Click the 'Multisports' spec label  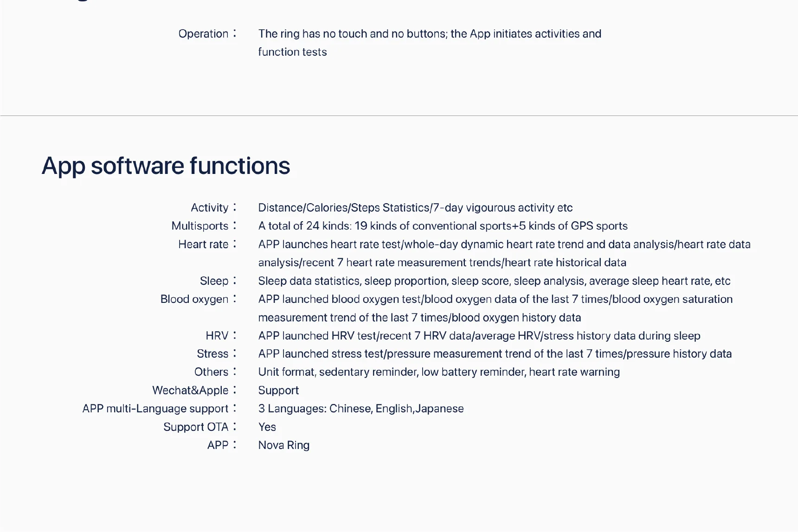click(x=200, y=226)
